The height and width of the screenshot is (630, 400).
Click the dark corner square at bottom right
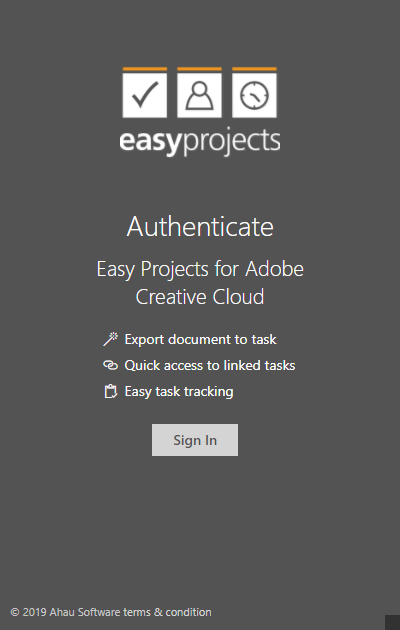392,622
